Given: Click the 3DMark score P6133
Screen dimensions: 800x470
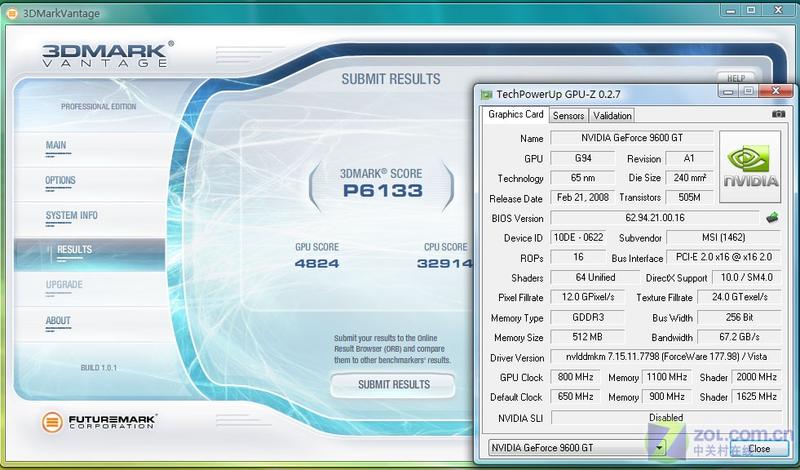Looking at the screenshot, I should pos(383,190).
